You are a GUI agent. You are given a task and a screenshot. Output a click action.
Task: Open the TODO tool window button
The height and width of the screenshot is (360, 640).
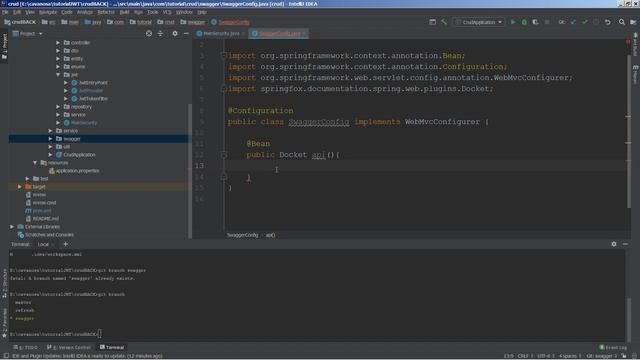(25, 347)
